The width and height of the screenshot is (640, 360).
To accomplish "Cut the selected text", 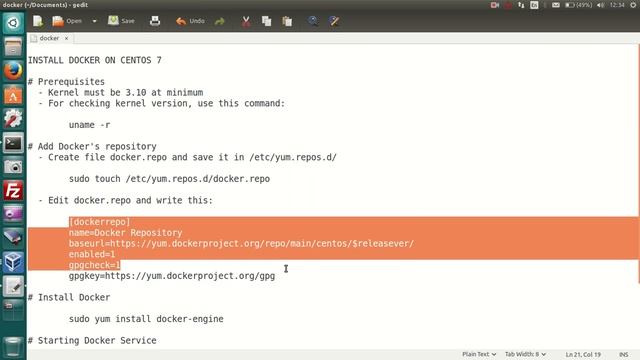I will [x=246, y=21].
